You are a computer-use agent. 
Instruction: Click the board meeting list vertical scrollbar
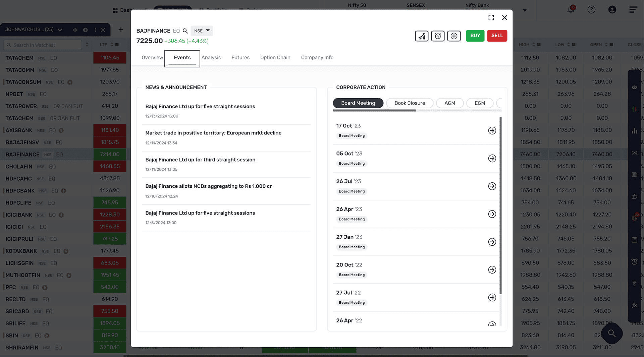coord(500,205)
